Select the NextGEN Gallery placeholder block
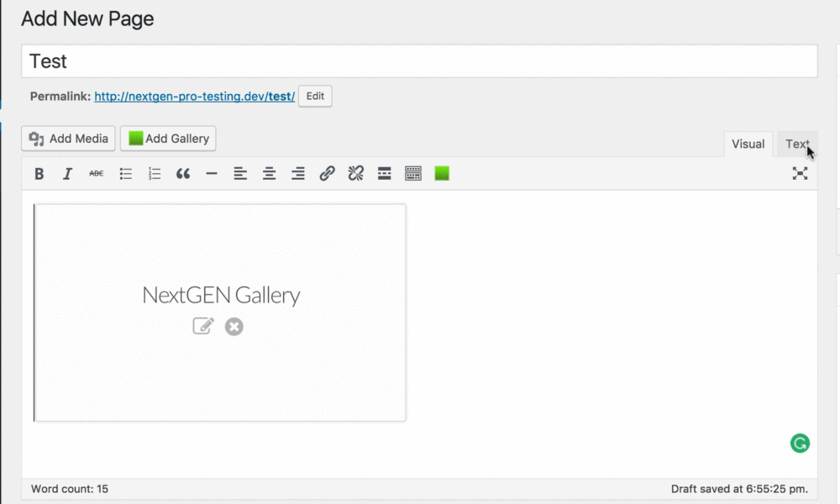This screenshot has width=840, height=504. pos(220,312)
